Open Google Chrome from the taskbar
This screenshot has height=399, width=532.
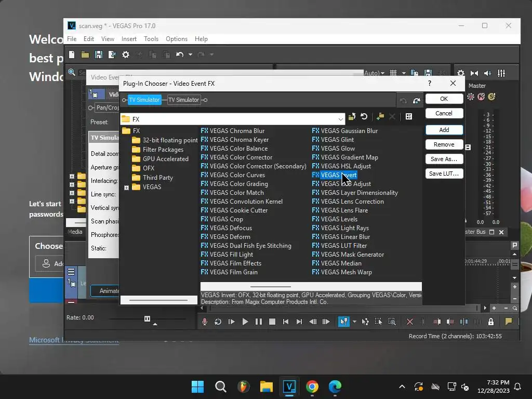coord(312,387)
